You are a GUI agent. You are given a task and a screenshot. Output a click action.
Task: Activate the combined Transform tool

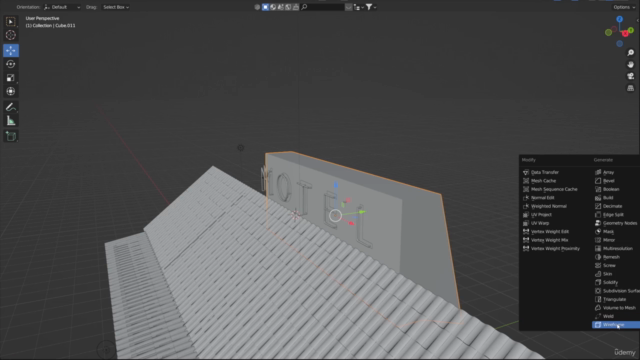[x=11, y=91]
